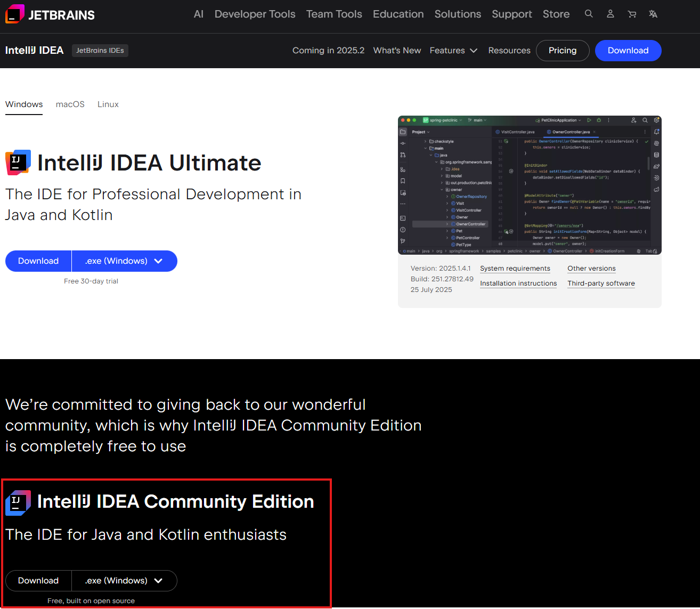The width and height of the screenshot is (700, 609).
Task: Open the AI menu in the top navigation
Action: tap(199, 14)
